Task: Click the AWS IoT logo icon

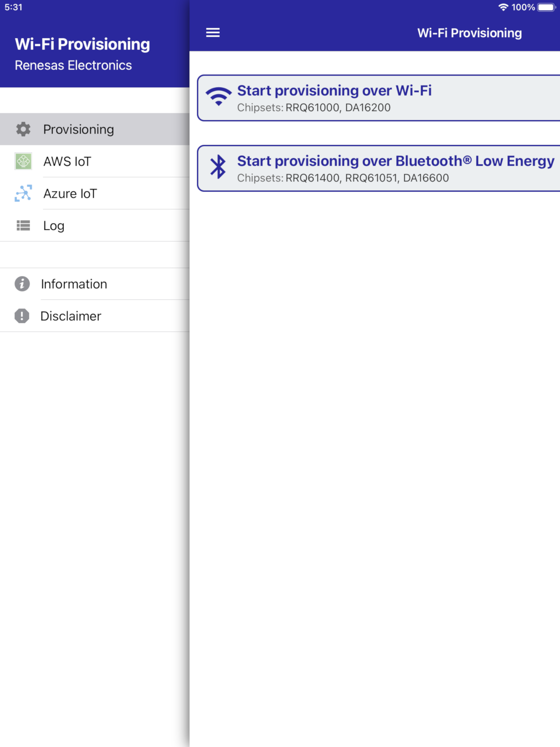Action: [x=23, y=161]
